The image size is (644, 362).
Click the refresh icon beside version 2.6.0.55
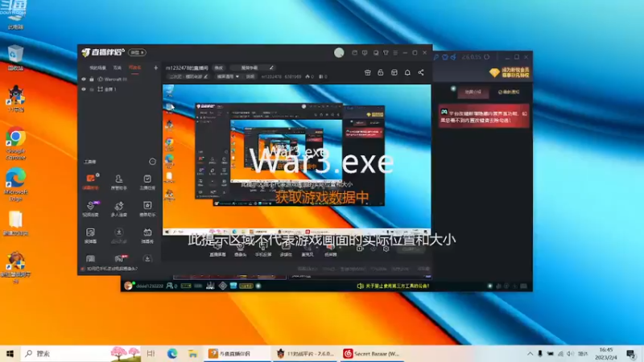pyautogui.click(x=487, y=57)
